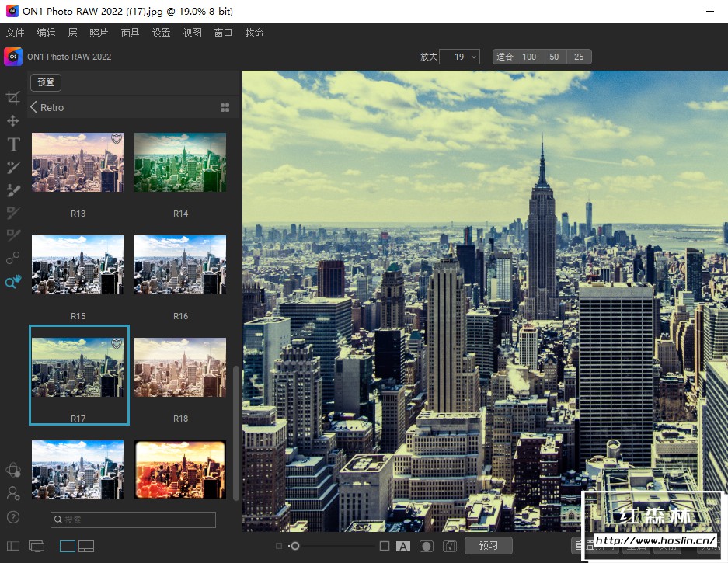The height and width of the screenshot is (563, 728).
Task: Set zoom to 100 percent
Action: [529, 57]
